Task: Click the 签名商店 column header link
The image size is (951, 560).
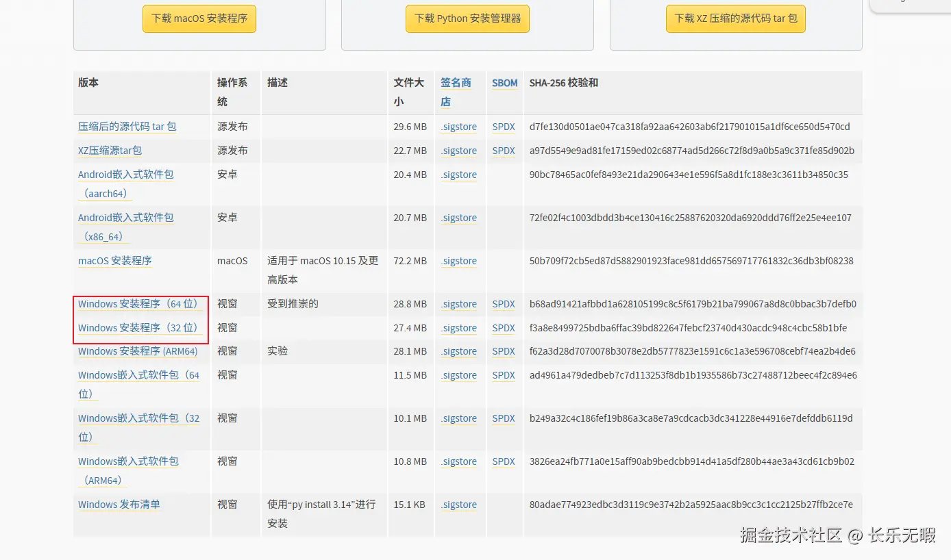Action: click(x=456, y=92)
